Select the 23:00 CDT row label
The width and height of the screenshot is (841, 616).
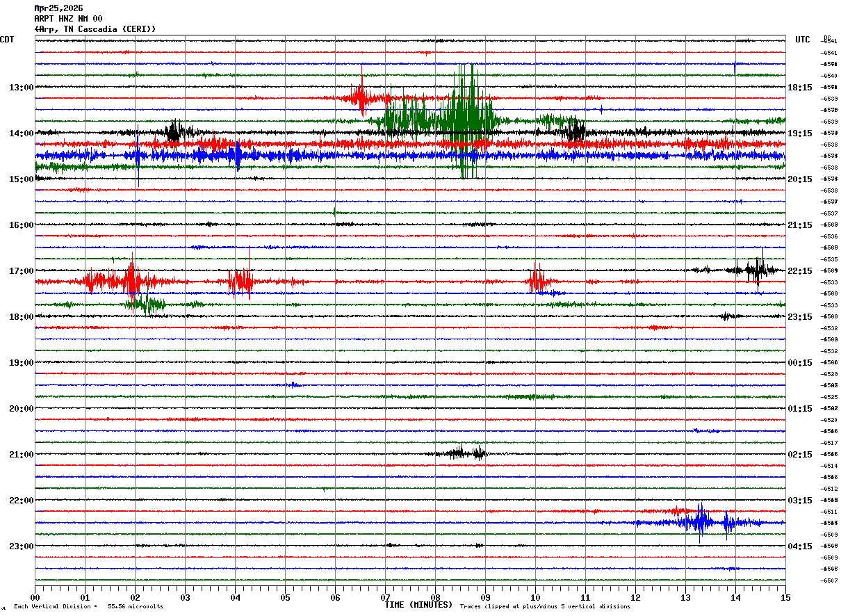[21, 546]
